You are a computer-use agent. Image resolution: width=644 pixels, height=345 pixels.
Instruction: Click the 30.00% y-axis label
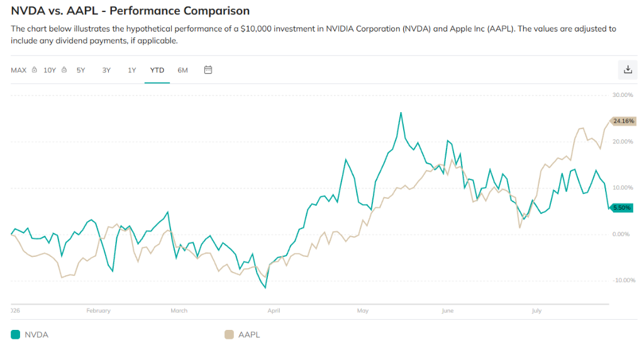tap(623, 95)
